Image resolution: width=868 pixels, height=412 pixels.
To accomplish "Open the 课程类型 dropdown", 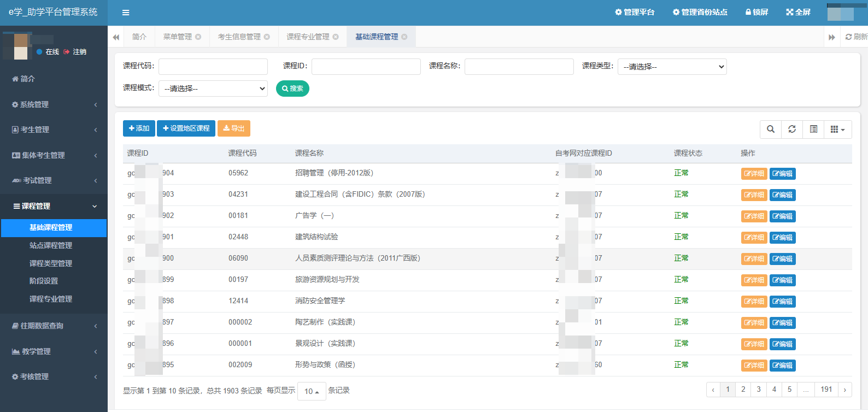I will point(672,67).
